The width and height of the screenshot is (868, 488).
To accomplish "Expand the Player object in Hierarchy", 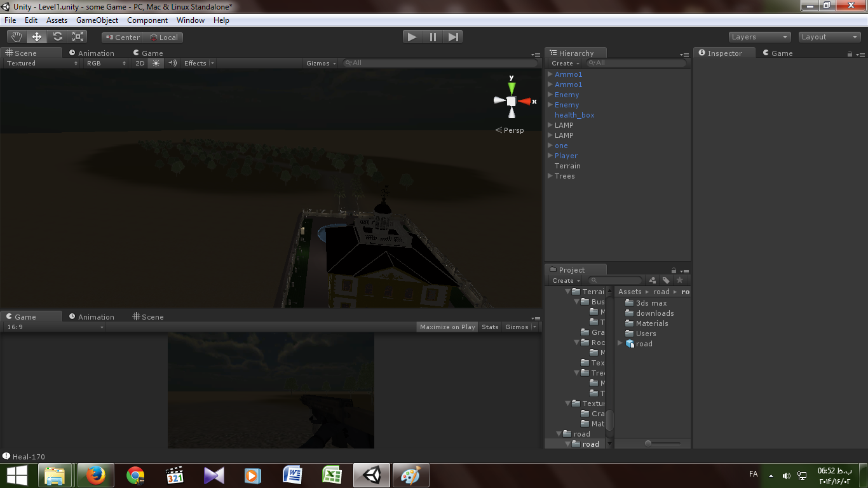I will pos(550,156).
